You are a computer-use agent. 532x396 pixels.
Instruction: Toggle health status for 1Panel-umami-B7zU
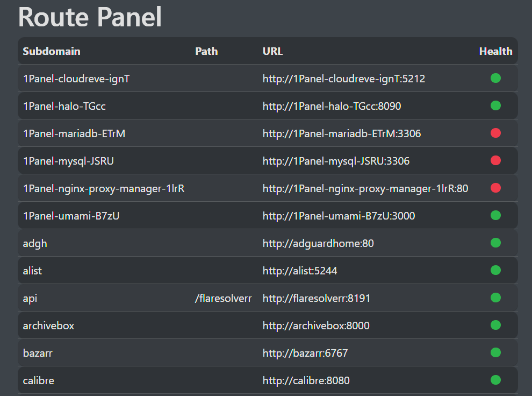[495, 215]
